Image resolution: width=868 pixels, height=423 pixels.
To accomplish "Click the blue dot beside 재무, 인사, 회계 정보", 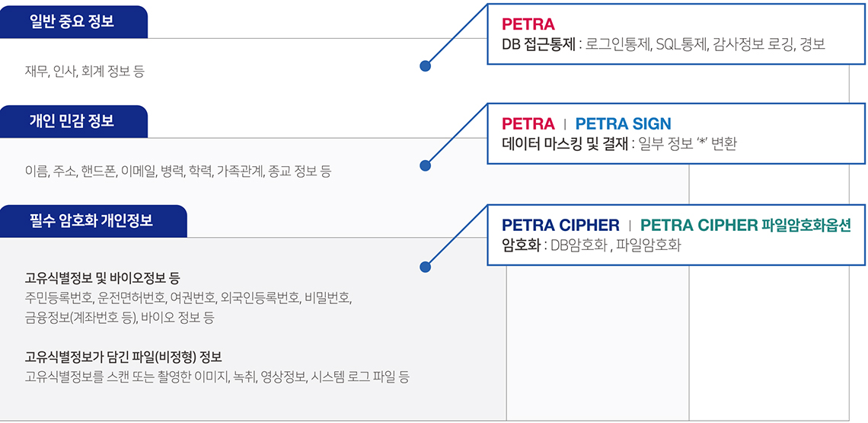I will (x=425, y=66).
